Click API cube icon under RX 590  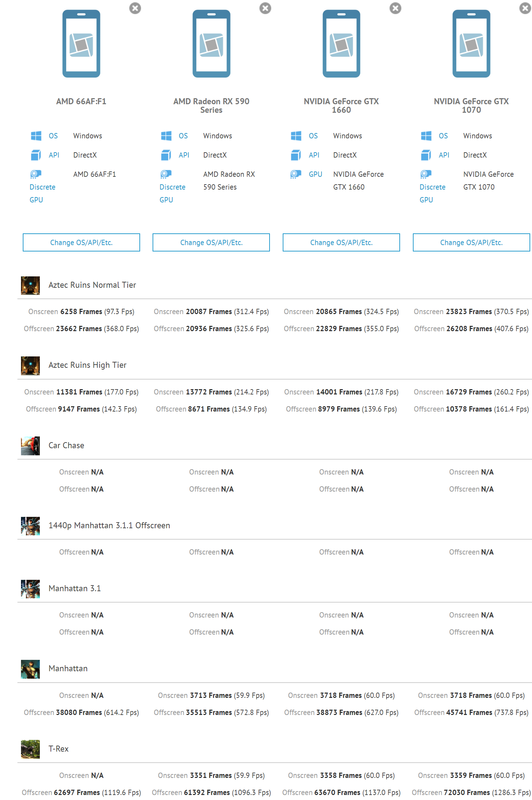[166, 155]
